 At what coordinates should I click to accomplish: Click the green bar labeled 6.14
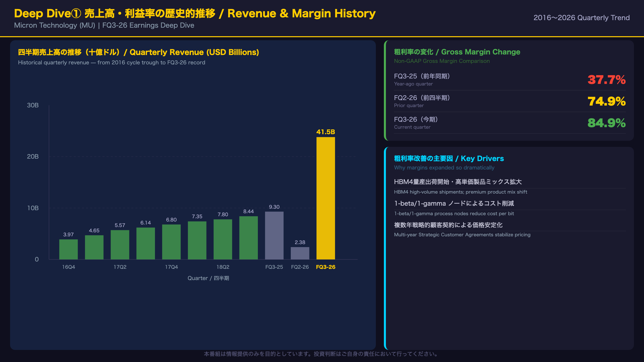[x=146, y=243]
